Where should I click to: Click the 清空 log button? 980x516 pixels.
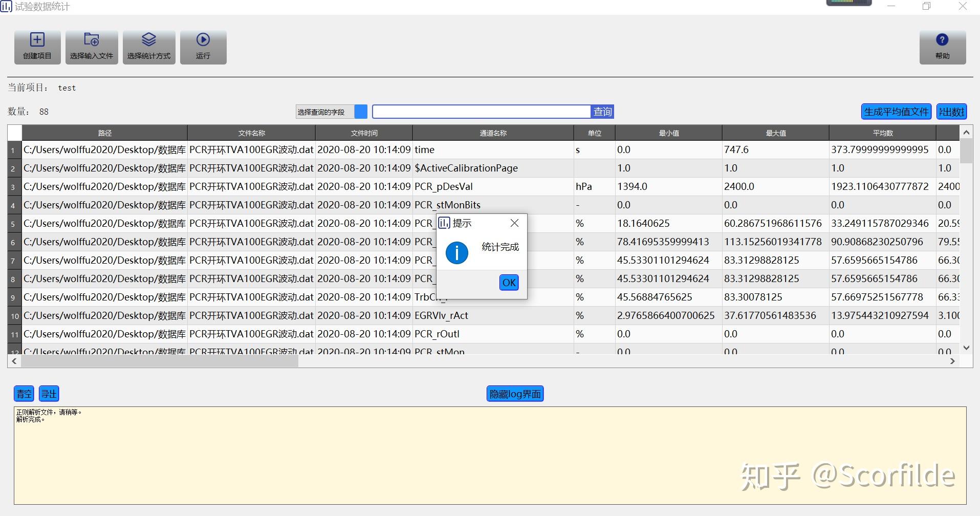pyautogui.click(x=24, y=394)
